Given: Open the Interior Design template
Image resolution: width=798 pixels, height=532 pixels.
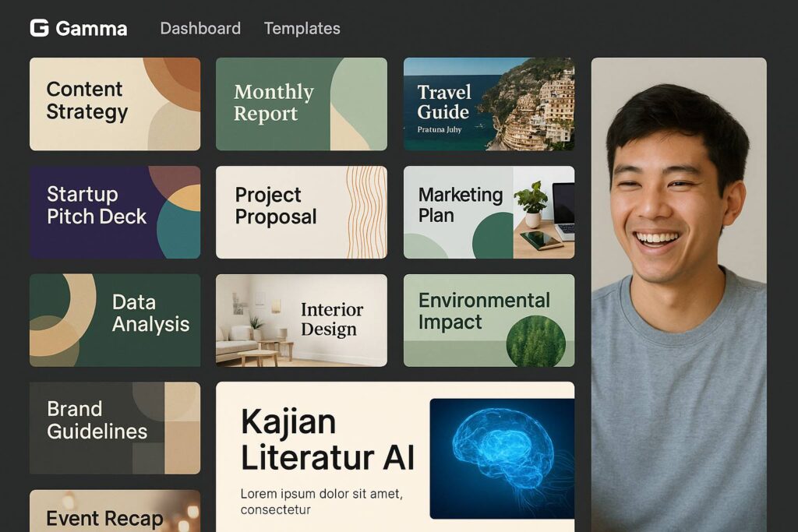Looking at the screenshot, I should coord(302,320).
